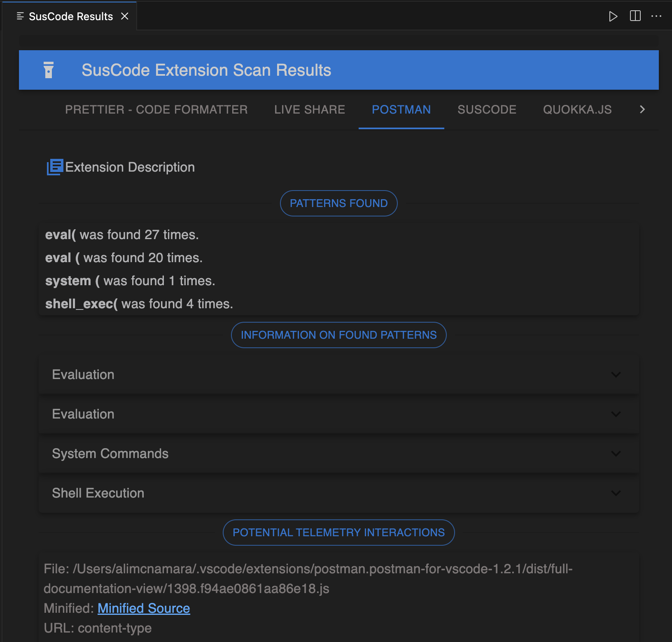
Task: Open the Minified Source link
Action: (x=144, y=608)
